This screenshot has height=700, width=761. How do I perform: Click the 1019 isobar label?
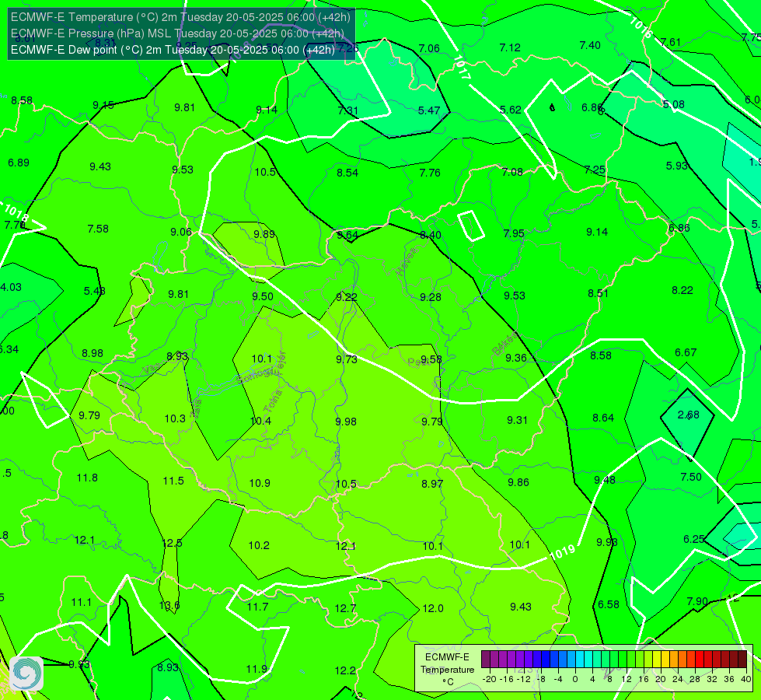[x=563, y=552]
